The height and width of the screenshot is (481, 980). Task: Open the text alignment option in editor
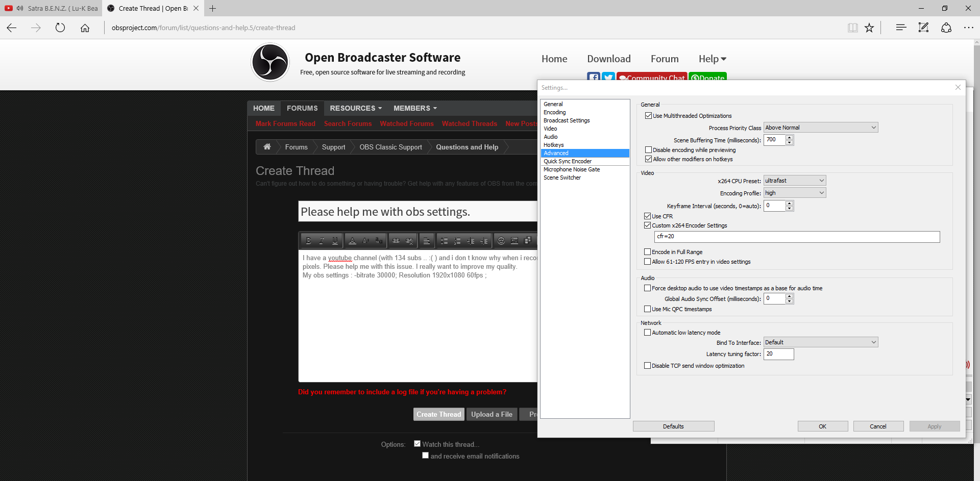coord(427,241)
